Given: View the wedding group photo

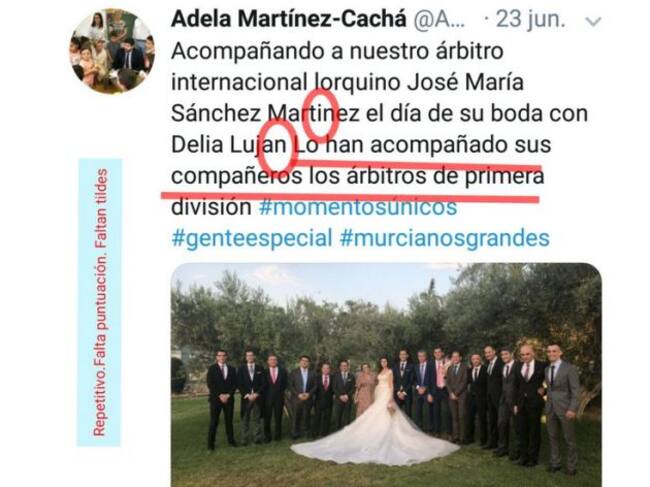Looking at the screenshot, I should pyautogui.click(x=386, y=375).
